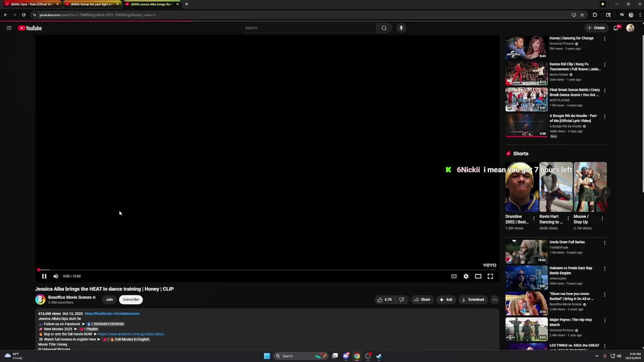This screenshot has width=644, height=362.
Task: Toggle subtitles closed captions button
Action: (x=454, y=276)
